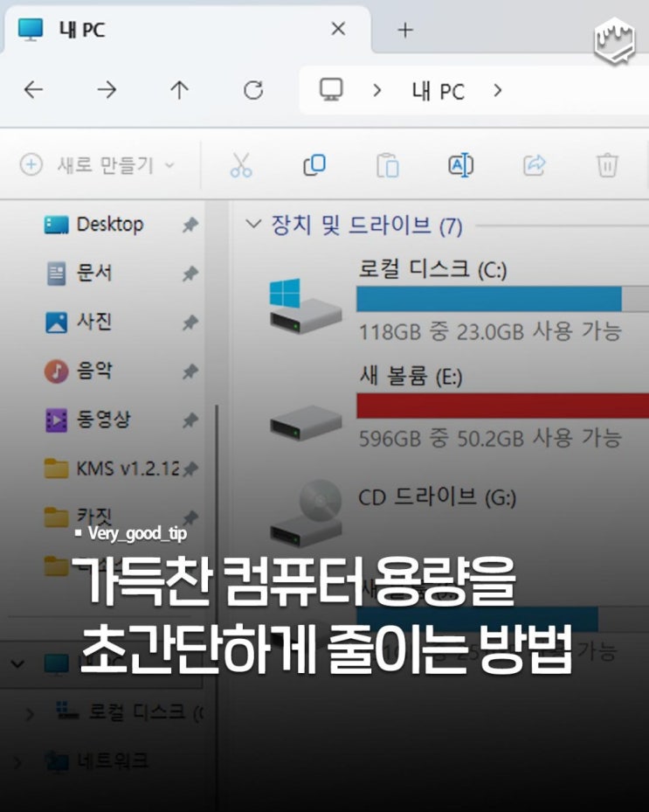Select the 새 볼륨 (E:) drive icon
Screen dimensions: 649x812
pos(306,422)
